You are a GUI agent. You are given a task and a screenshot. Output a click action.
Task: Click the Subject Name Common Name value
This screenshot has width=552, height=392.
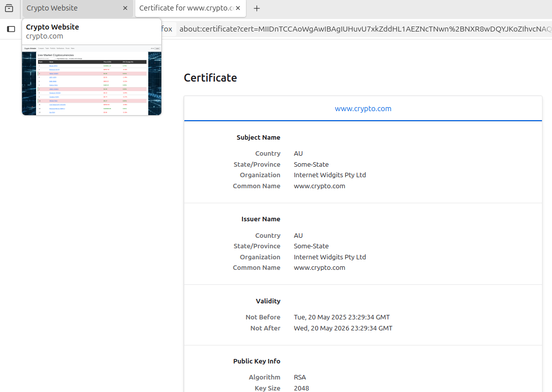click(x=319, y=186)
